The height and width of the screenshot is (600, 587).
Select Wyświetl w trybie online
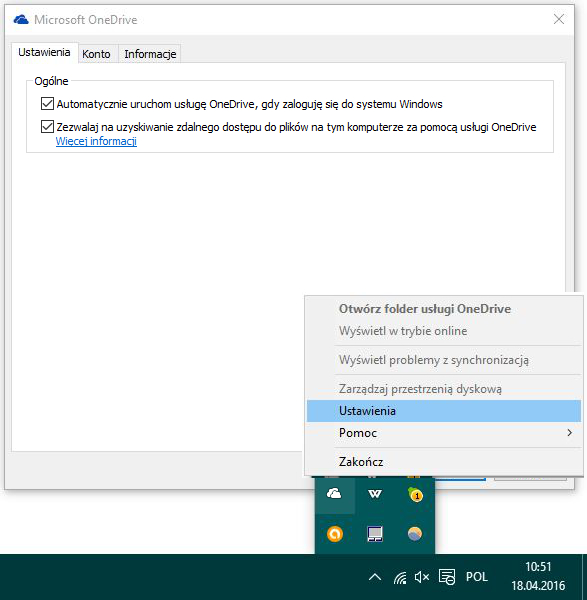coord(444,331)
